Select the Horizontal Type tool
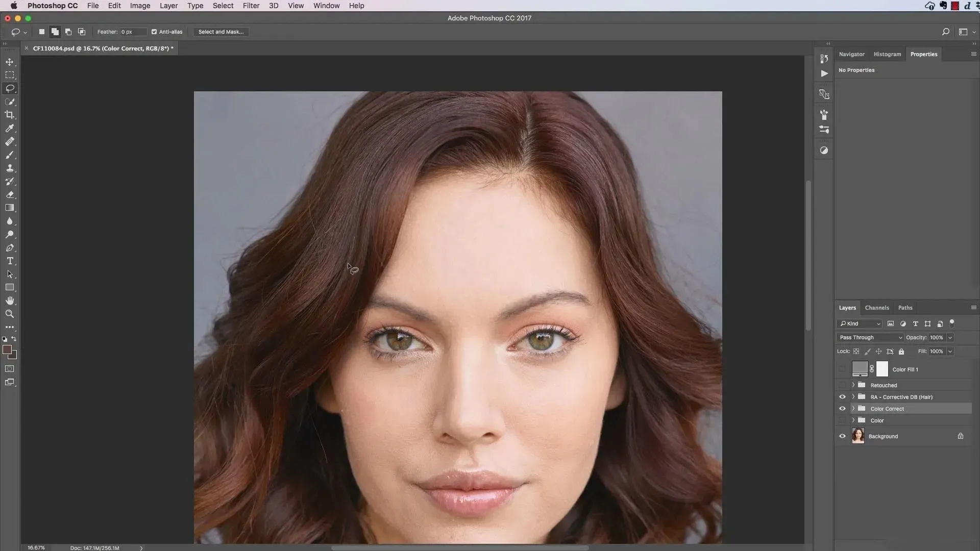The height and width of the screenshot is (551, 980). click(x=10, y=261)
